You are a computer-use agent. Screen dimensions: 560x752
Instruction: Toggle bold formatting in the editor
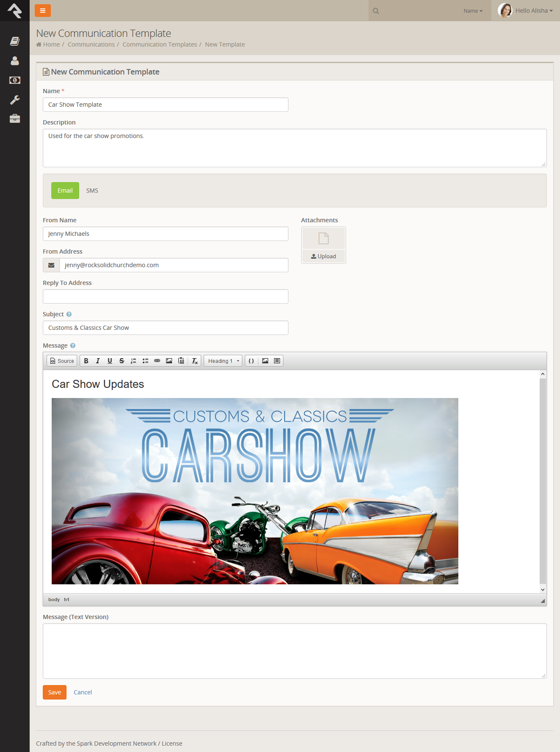tap(86, 361)
